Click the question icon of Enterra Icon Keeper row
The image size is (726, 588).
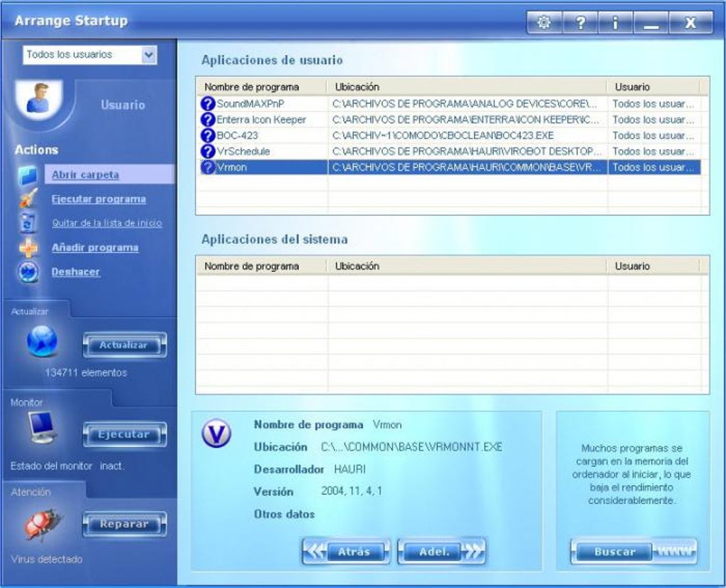click(208, 120)
